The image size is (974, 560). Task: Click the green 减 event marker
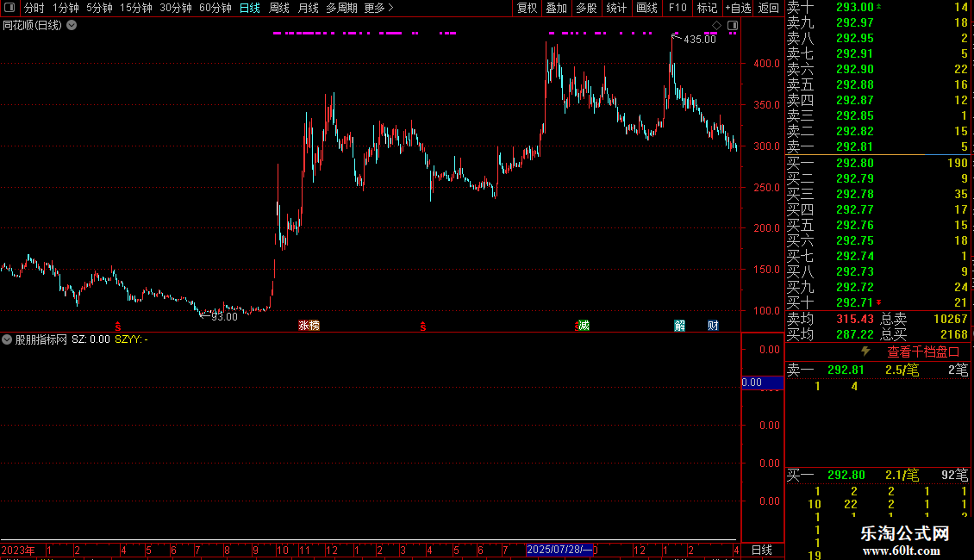click(584, 326)
